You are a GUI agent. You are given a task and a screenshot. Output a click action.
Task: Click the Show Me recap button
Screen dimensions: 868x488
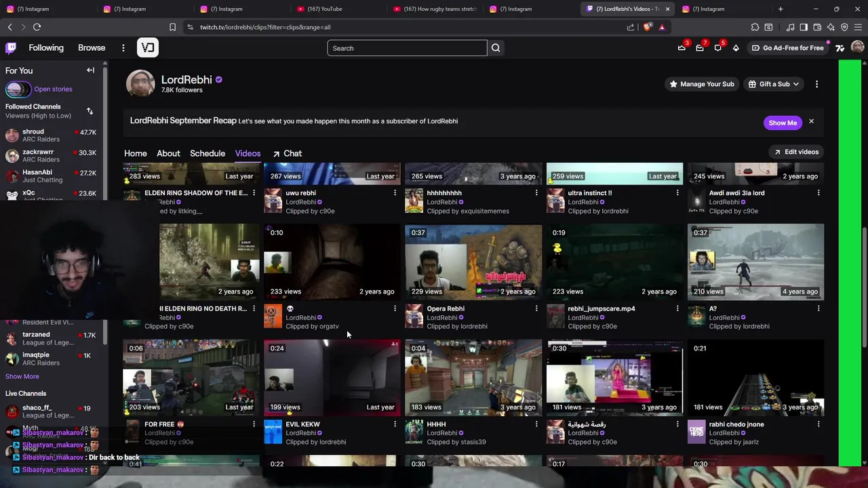coord(783,123)
